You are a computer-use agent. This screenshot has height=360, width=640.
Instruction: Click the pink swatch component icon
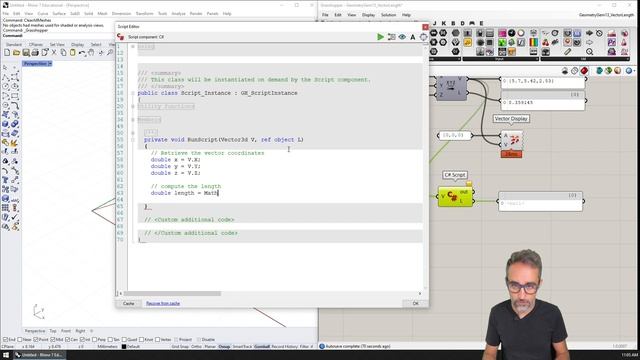pos(502,33)
